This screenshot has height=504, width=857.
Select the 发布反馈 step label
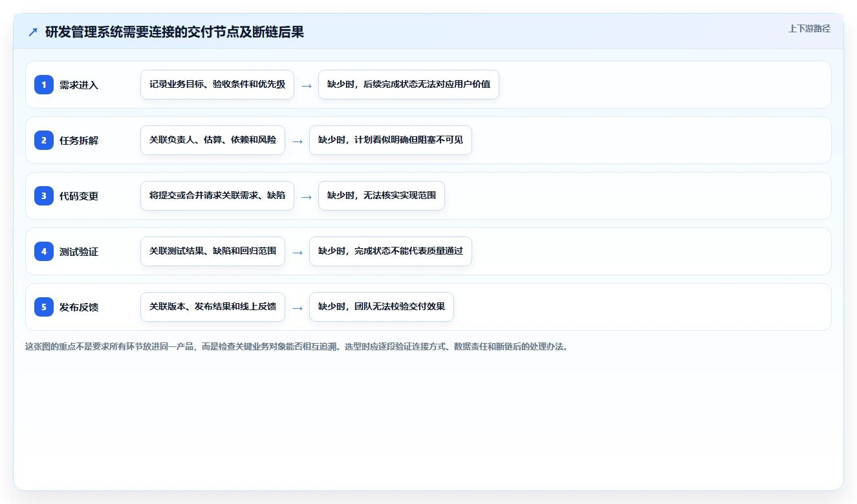79,308
